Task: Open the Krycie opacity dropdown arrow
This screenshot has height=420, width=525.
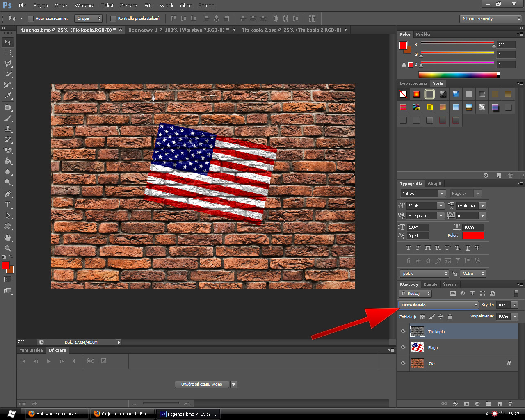Action: pos(514,305)
